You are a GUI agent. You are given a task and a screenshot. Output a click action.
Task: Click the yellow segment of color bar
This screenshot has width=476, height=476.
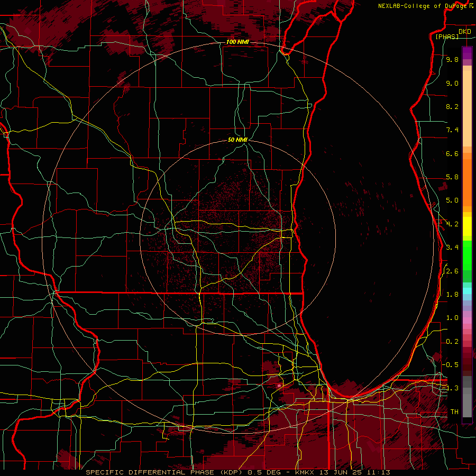click(467, 226)
